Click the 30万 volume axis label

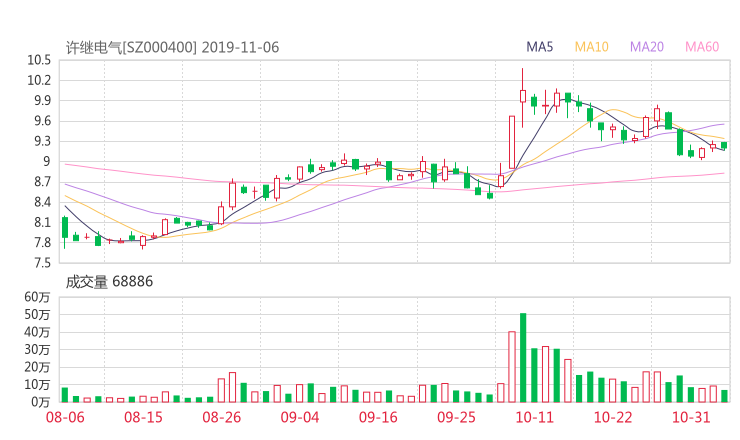37,349
